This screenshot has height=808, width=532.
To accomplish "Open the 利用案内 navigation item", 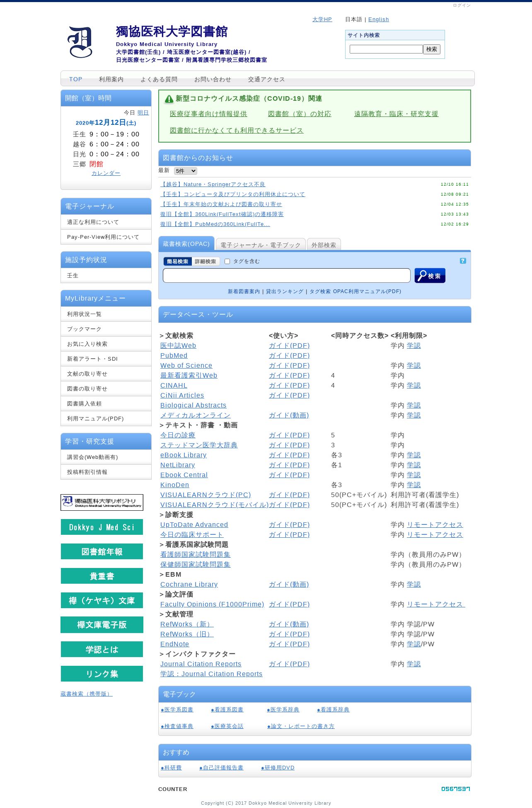I will pos(111,79).
